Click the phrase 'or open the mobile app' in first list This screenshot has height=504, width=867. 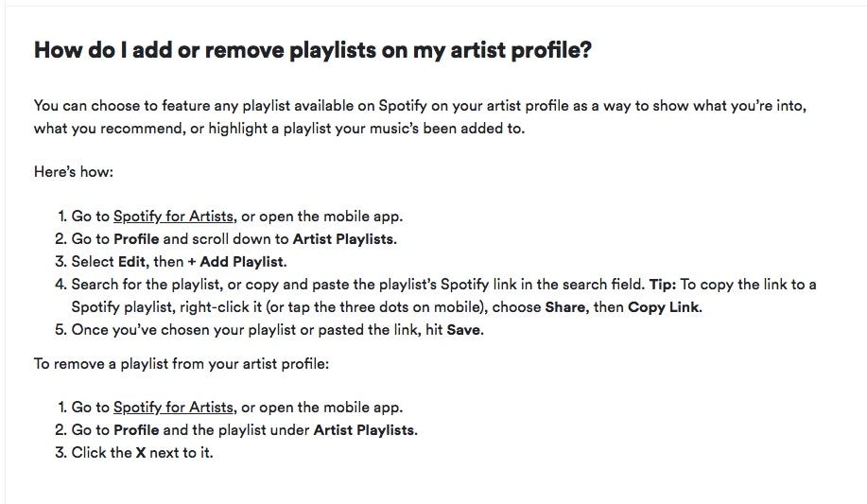coord(321,217)
